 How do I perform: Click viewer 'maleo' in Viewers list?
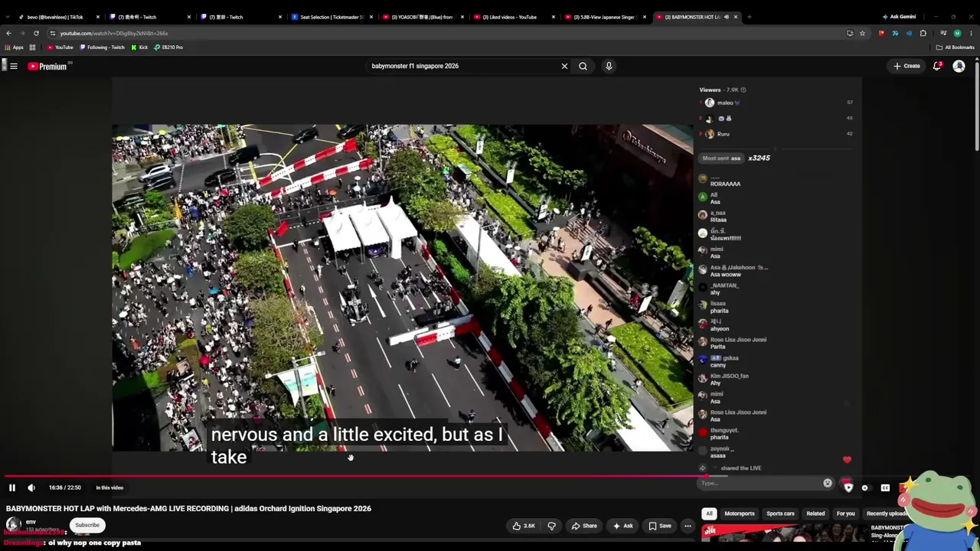[724, 103]
